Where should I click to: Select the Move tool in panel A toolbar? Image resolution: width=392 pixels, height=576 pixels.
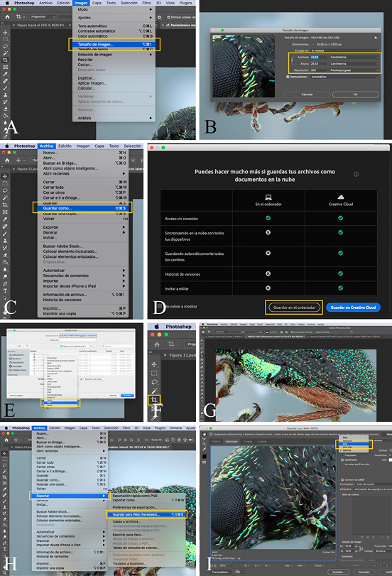click(x=6, y=33)
